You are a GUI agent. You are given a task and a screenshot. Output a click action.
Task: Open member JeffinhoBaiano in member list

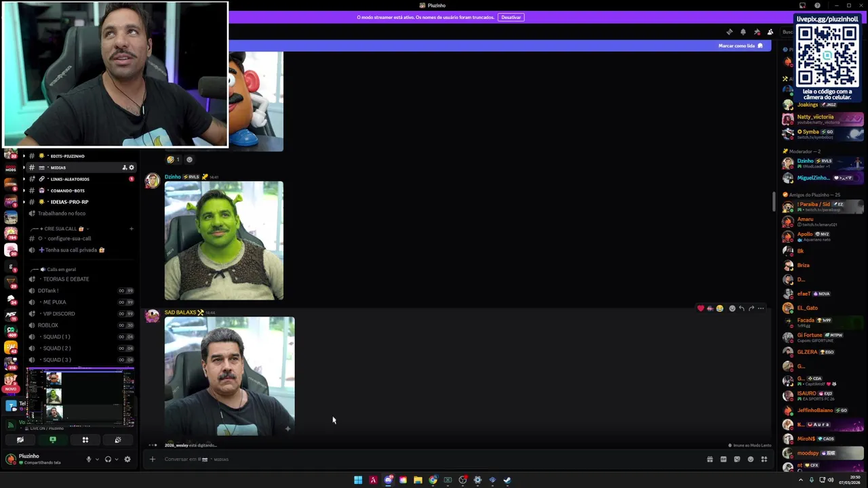823,410
